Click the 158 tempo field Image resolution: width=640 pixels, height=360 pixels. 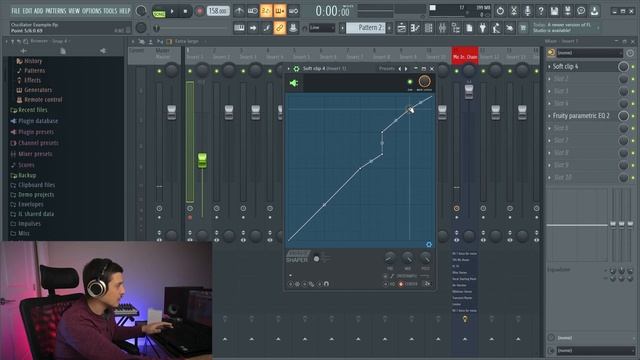pos(218,11)
